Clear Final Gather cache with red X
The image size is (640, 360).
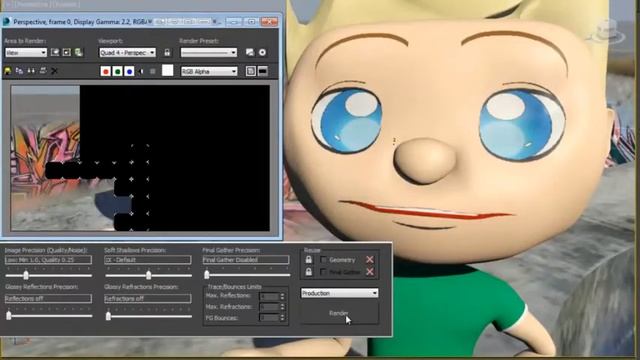(x=370, y=271)
